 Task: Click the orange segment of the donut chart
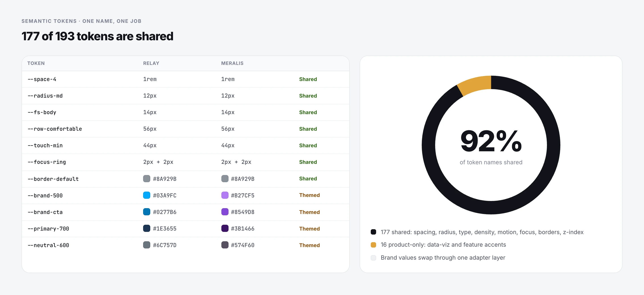[x=475, y=85]
